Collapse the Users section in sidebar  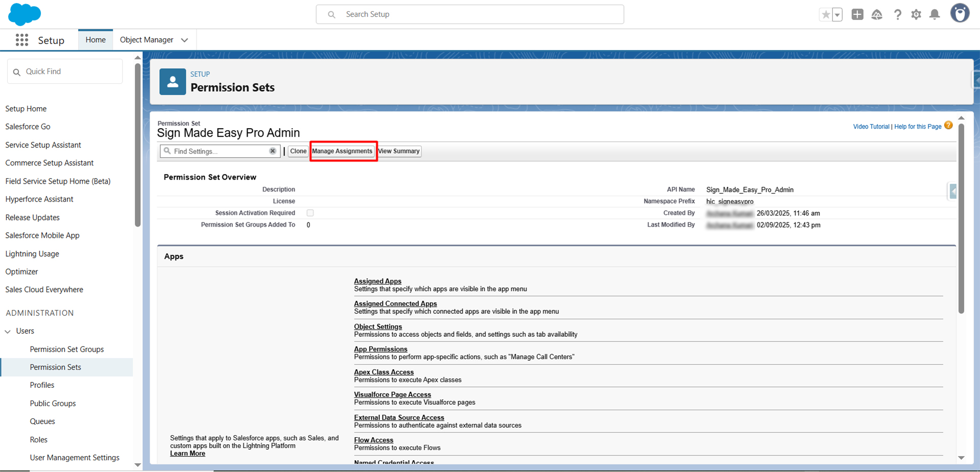coord(8,331)
